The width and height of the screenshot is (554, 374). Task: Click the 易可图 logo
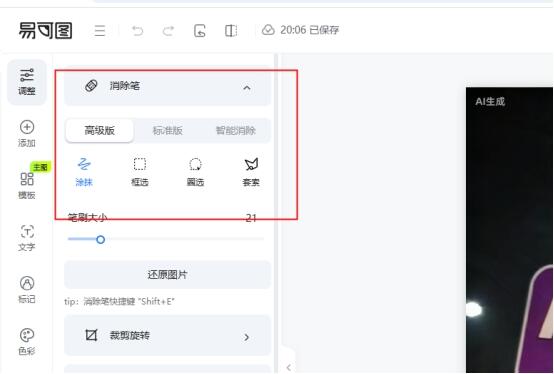(x=45, y=30)
